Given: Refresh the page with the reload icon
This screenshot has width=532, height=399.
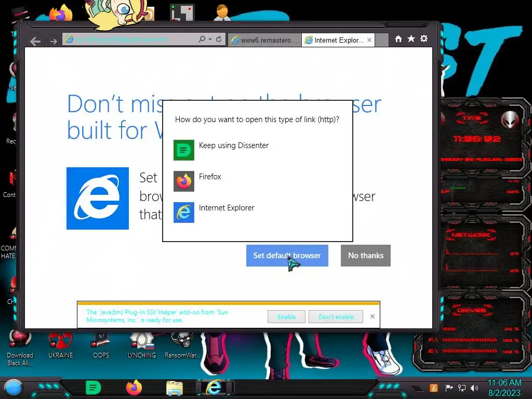Looking at the screenshot, I should pos(219,39).
